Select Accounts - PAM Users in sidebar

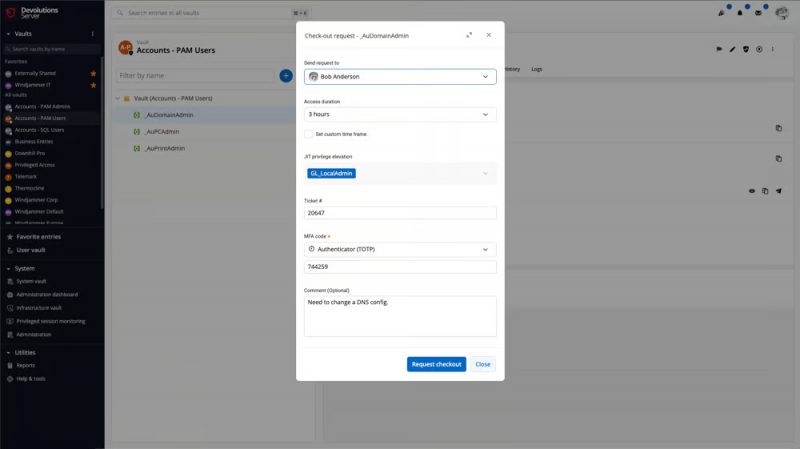[x=40, y=118]
